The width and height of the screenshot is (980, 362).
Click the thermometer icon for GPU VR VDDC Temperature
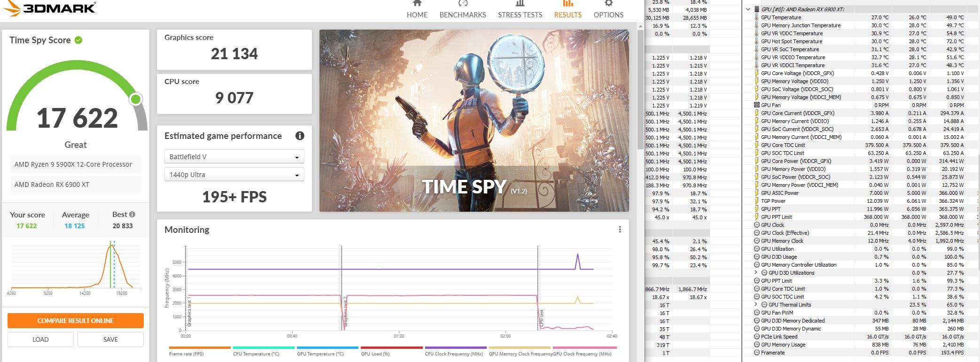pyautogui.click(x=756, y=33)
